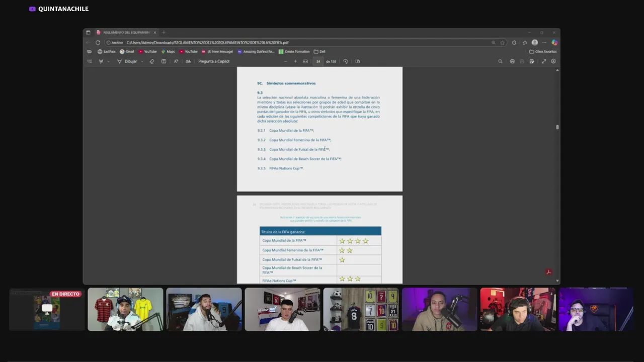Click the save as with edits icon
Image resolution: width=644 pixels, height=362 pixels.
[532, 61]
